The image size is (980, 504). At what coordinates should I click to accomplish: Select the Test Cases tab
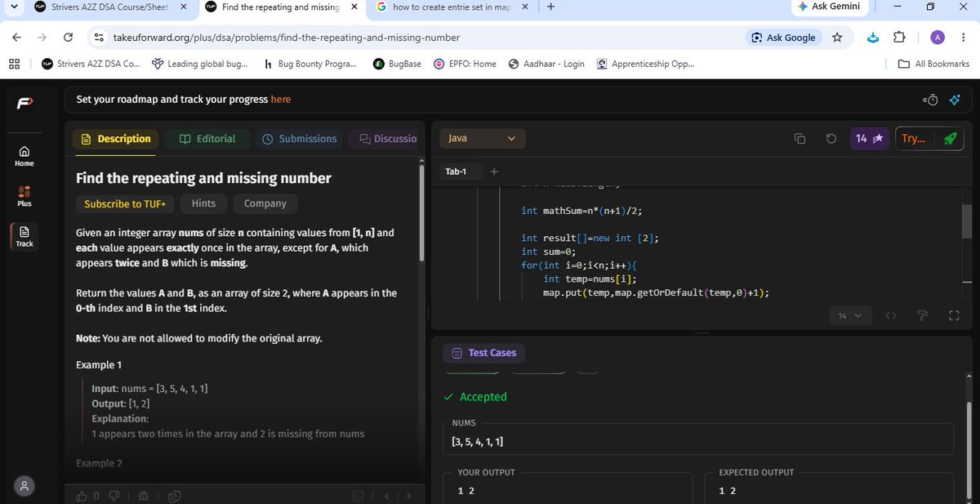(485, 353)
